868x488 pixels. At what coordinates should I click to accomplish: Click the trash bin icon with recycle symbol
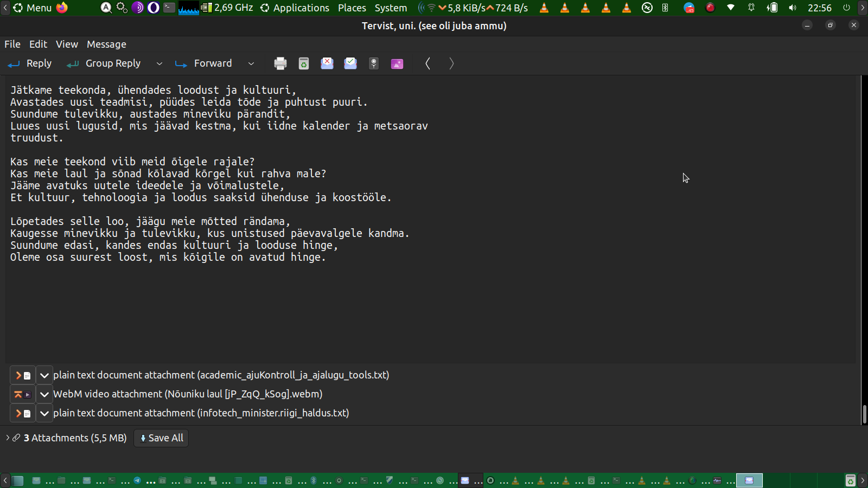(304, 63)
